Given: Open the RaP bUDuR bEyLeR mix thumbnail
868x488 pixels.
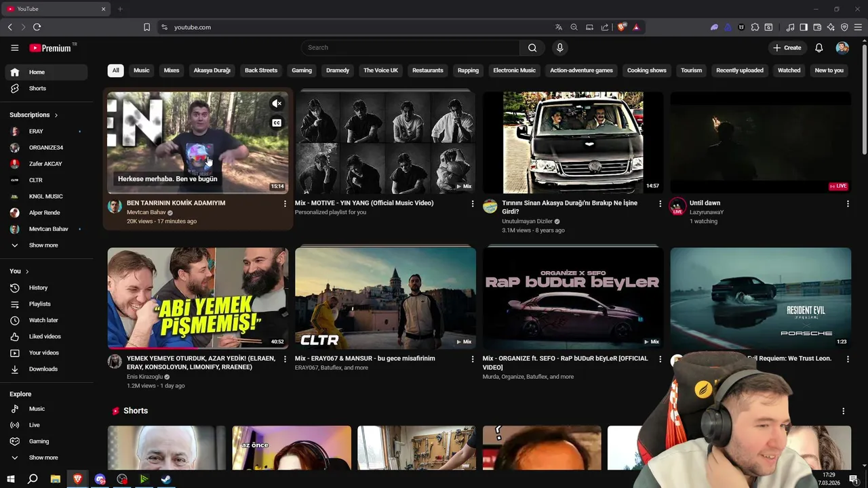Looking at the screenshot, I should [573, 298].
